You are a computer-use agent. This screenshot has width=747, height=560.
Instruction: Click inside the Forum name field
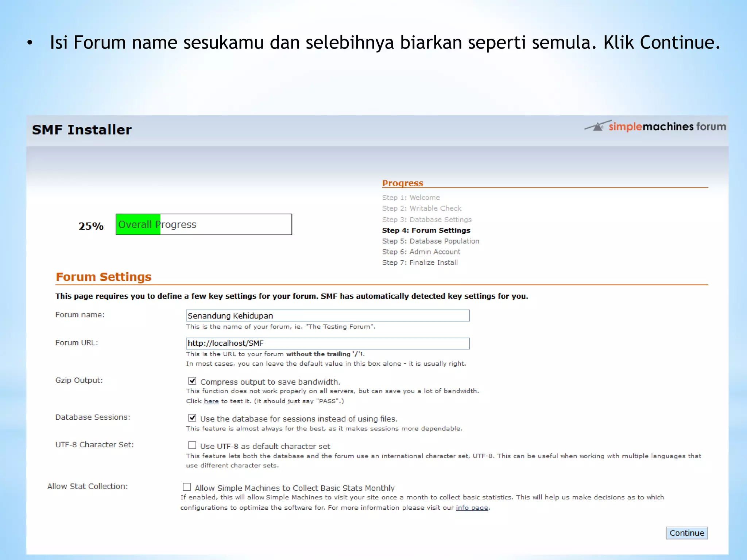328,315
